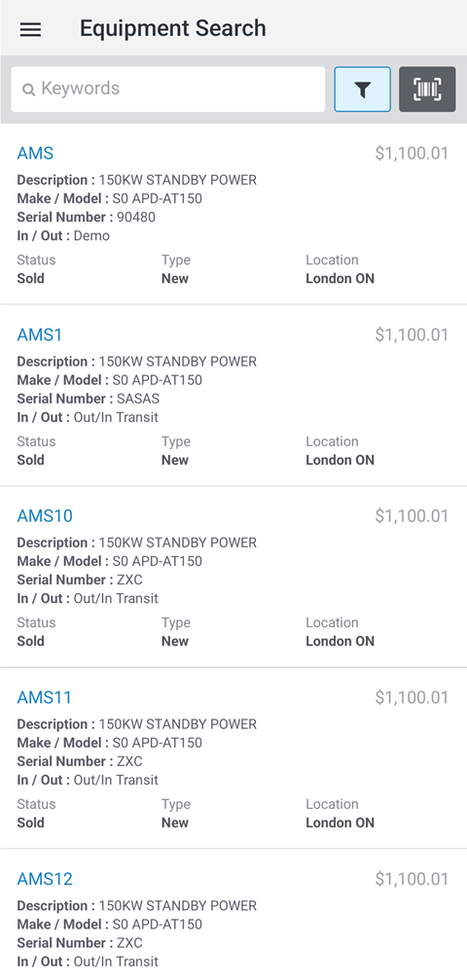
Task: Open the hamburger navigation menu
Action: tap(30, 29)
